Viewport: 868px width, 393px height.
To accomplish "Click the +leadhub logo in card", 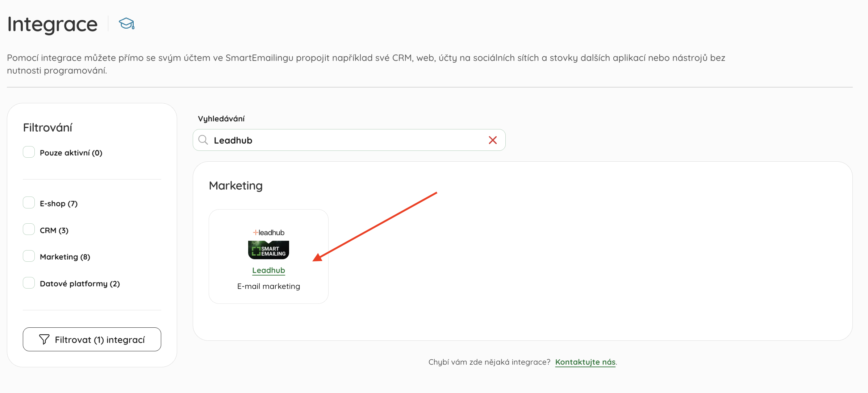I will pos(268,232).
